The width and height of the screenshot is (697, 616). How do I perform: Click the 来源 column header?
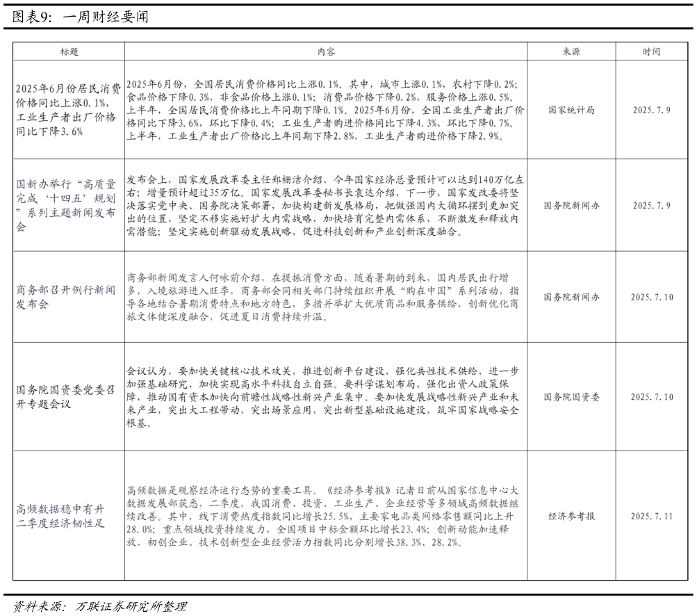571,50
